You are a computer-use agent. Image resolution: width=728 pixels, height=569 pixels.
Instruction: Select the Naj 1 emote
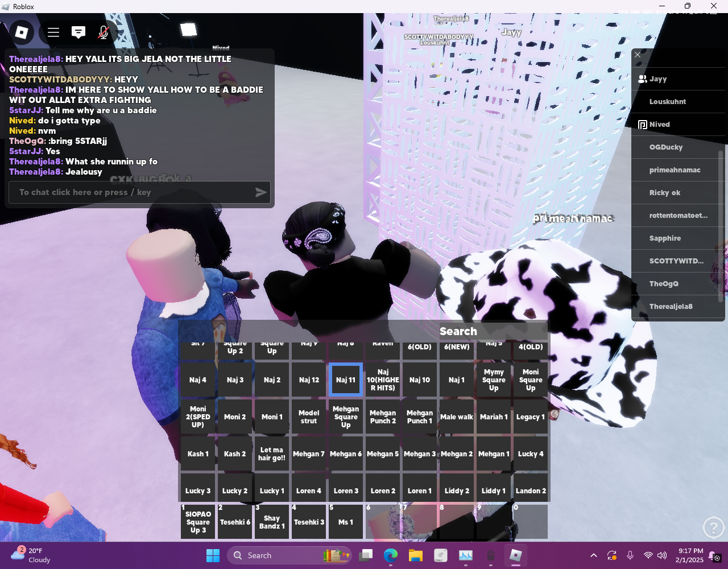pos(457,380)
